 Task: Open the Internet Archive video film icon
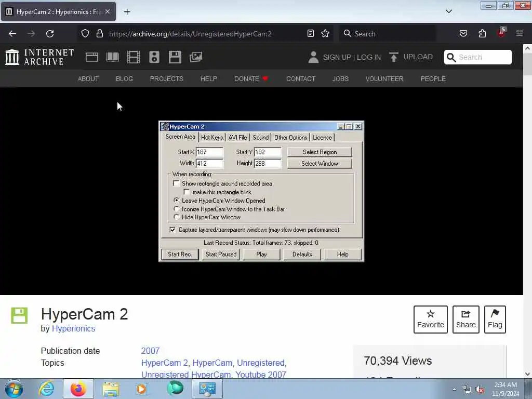(x=134, y=57)
